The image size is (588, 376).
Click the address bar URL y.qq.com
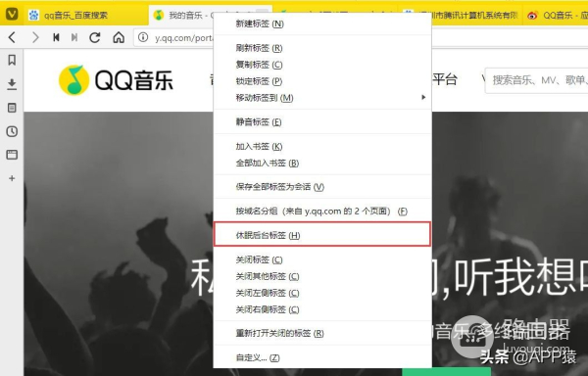[184, 37]
